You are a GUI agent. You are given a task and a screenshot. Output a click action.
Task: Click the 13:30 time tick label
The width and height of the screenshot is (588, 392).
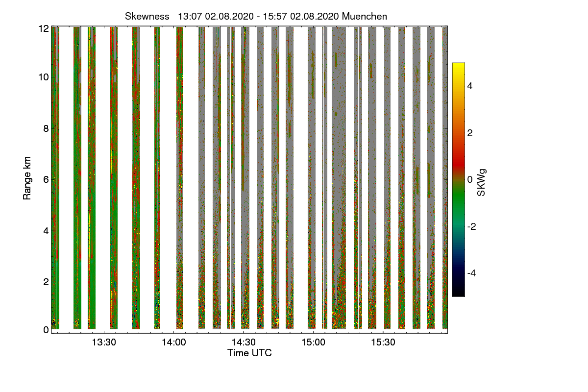(x=104, y=342)
